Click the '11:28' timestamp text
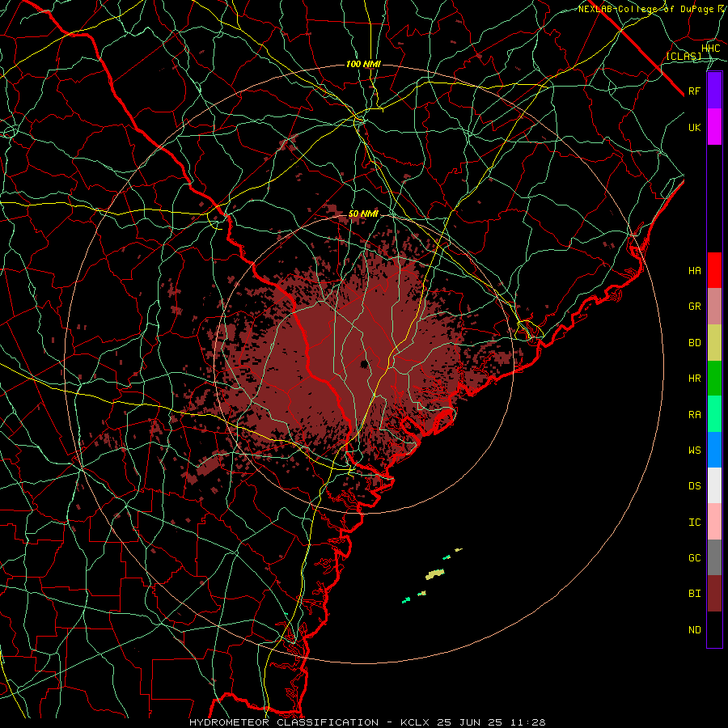Viewport: 728px width, 728px height. point(527,722)
